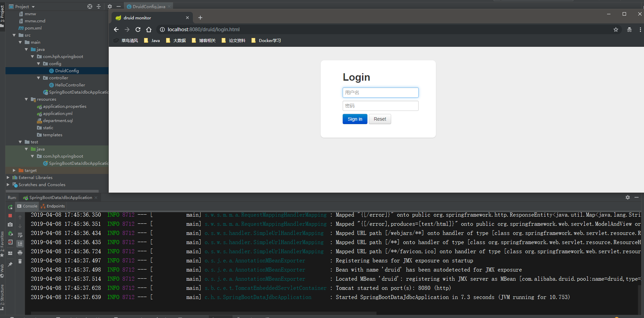Expand the target folder

[x=14, y=171]
